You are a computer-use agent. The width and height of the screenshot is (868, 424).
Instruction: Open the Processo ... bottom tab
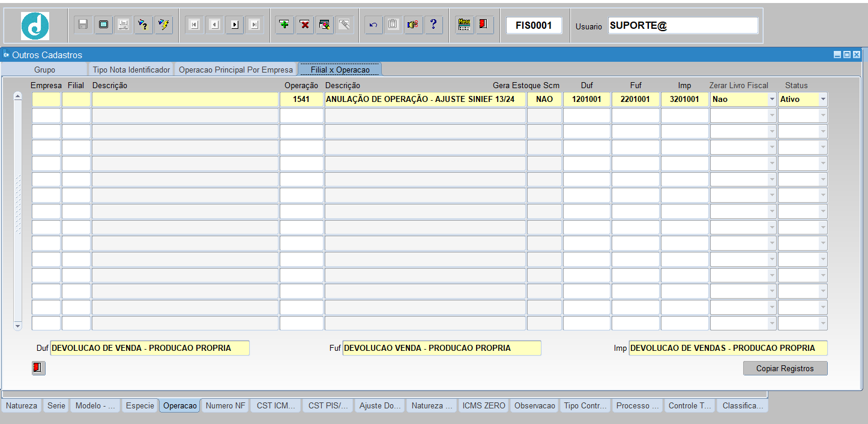[637, 406]
